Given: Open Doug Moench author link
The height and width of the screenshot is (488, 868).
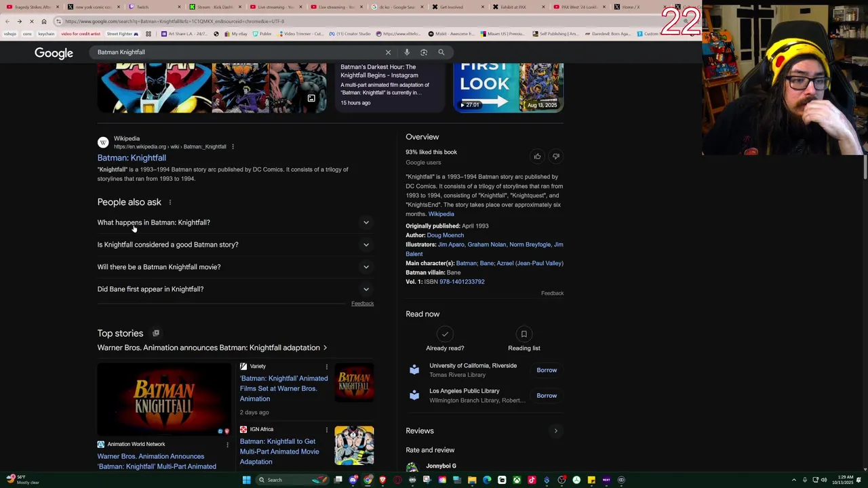Looking at the screenshot, I should point(446,235).
